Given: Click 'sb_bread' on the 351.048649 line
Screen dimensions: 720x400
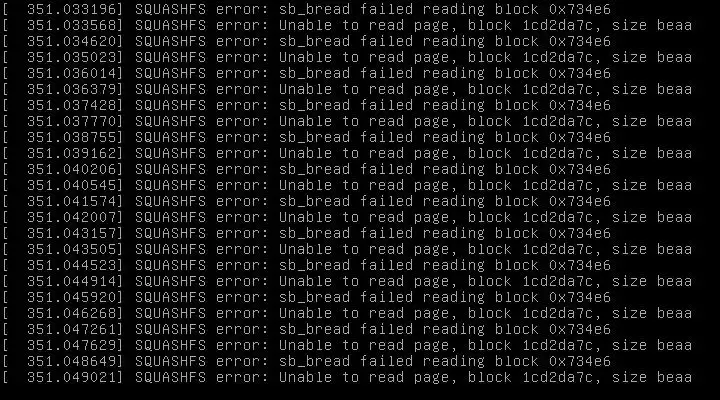Looking at the screenshot, I should point(315,361).
